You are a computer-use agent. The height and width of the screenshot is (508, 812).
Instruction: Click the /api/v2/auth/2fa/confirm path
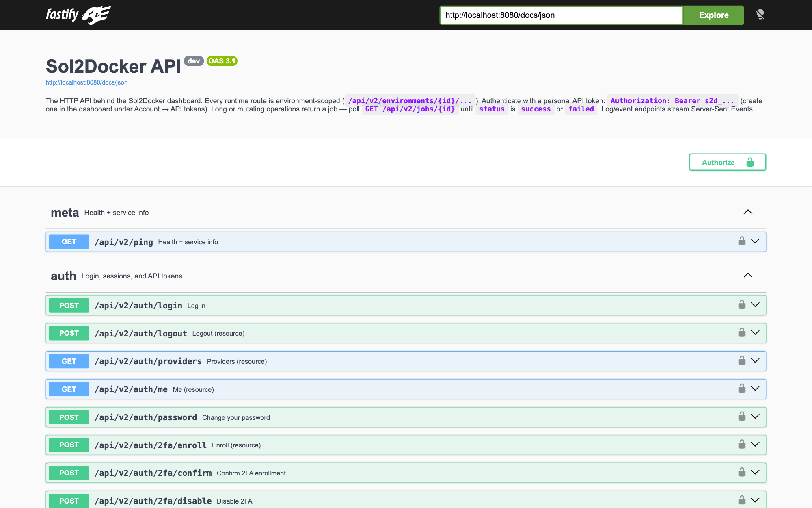click(153, 473)
